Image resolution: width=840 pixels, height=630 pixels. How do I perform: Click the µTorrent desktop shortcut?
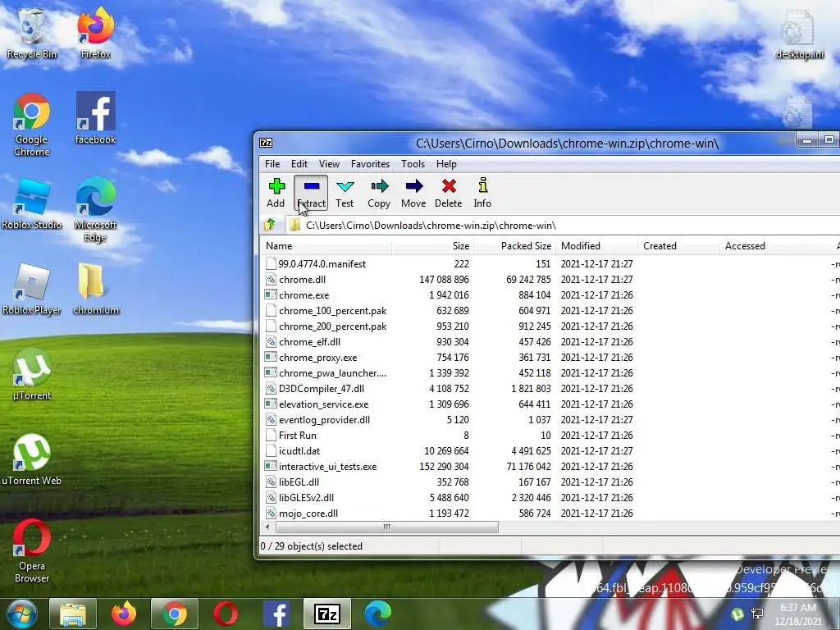32,374
